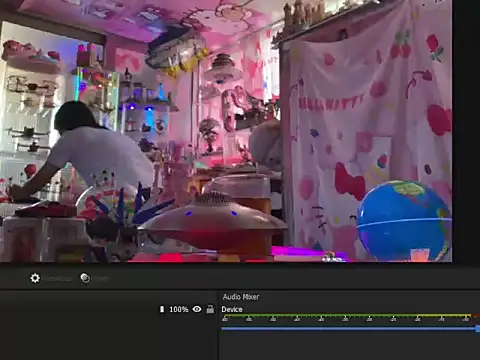Toggle the lock icon on the source
Image resolution: width=480 pixels, height=360 pixels.
(x=210, y=309)
